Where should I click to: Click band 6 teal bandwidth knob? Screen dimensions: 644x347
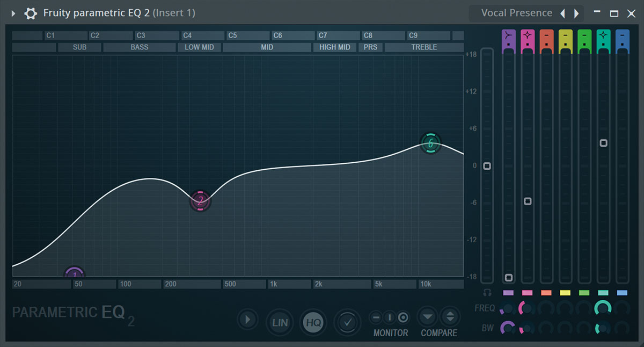pos(603,328)
